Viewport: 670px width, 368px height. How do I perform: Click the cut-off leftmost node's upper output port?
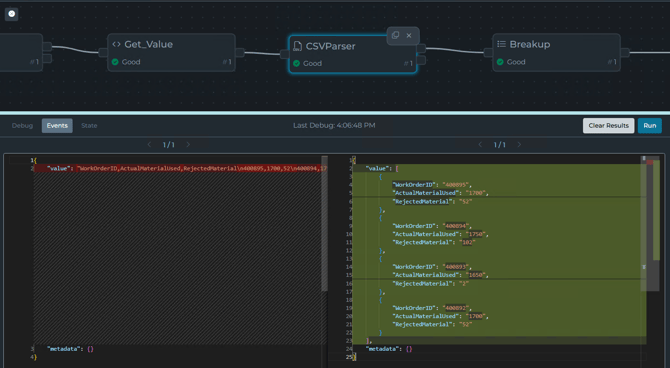point(47,46)
